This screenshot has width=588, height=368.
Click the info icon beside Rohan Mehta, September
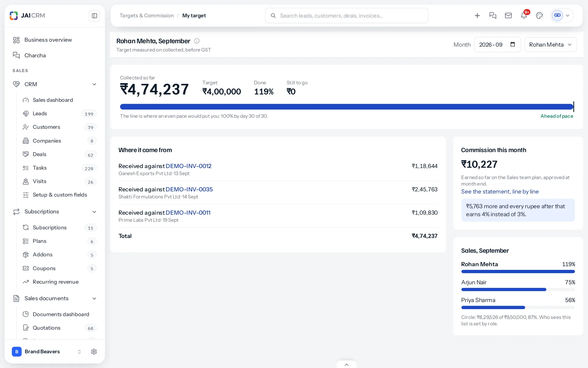(197, 41)
